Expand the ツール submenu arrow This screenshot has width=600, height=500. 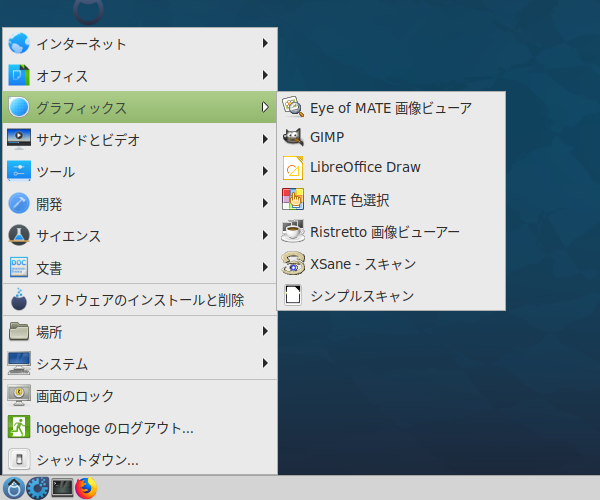tap(265, 171)
